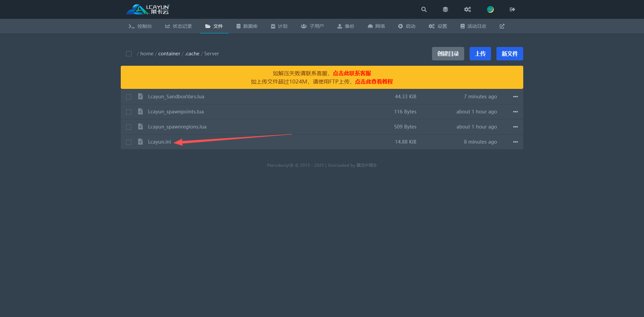Click the 上传 upload button
The image size is (644, 317).
tap(480, 54)
